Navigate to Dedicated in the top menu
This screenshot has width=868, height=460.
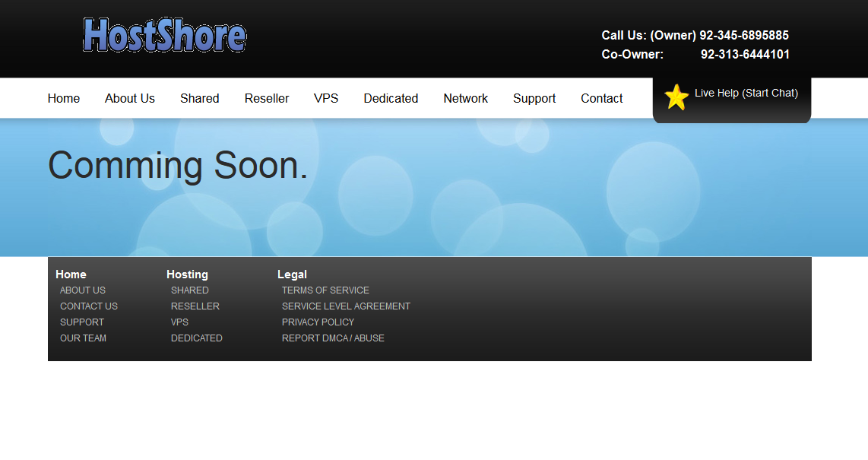(x=391, y=98)
